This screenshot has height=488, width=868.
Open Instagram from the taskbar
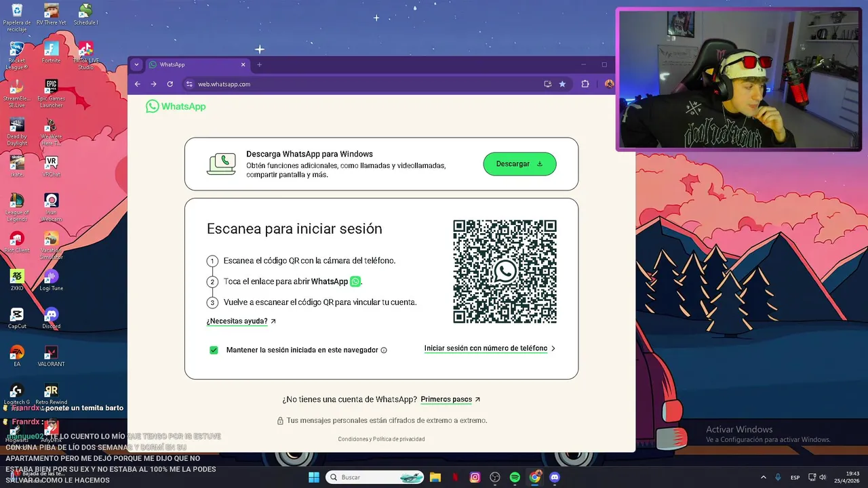pos(475,477)
